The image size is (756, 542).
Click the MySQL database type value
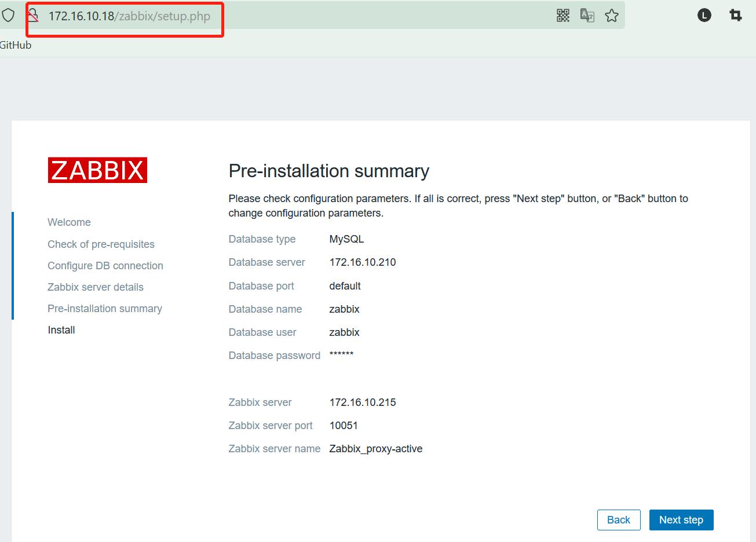tap(346, 239)
